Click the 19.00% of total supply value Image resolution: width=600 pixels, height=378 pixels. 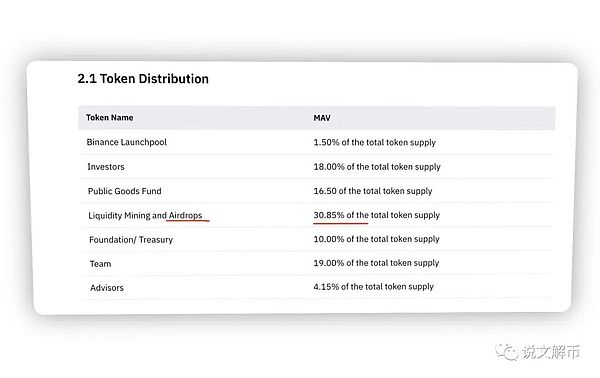click(376, 263)
